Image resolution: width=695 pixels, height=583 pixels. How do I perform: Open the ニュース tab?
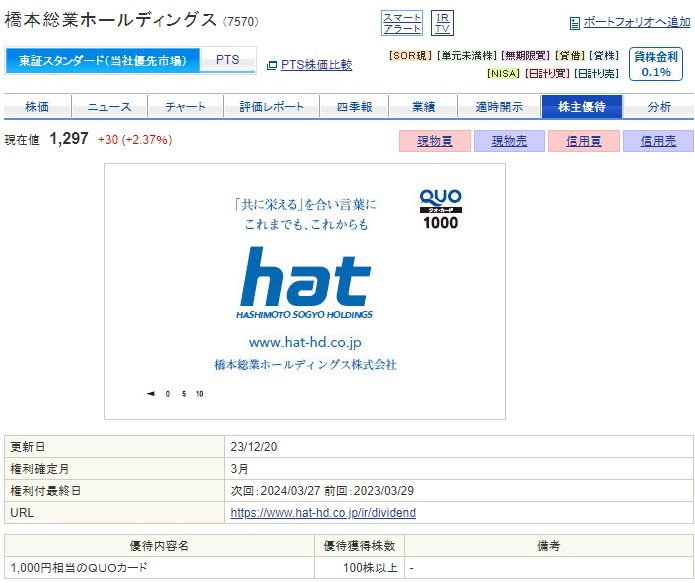[x=109, y=107]
